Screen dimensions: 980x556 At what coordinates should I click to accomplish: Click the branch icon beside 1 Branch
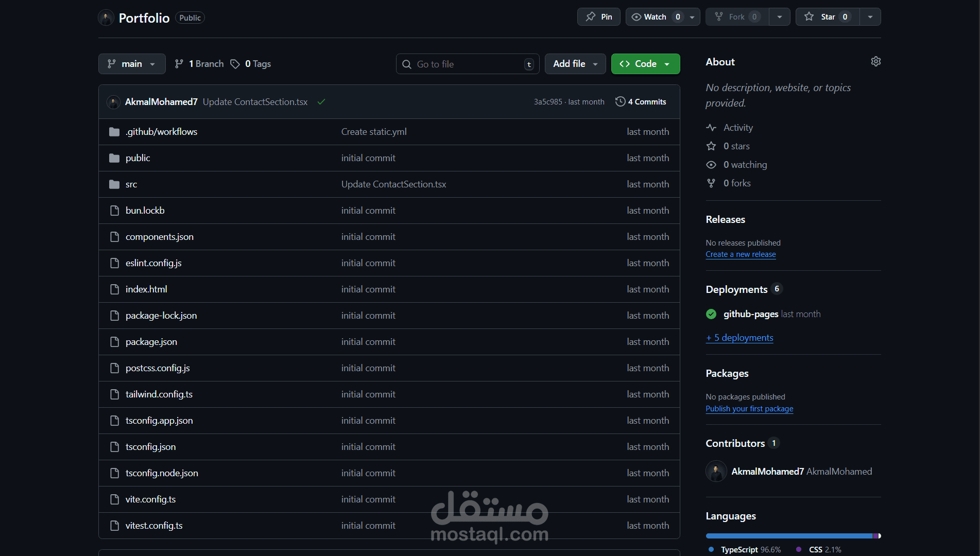pyautogui.click(x=179, y=64)
